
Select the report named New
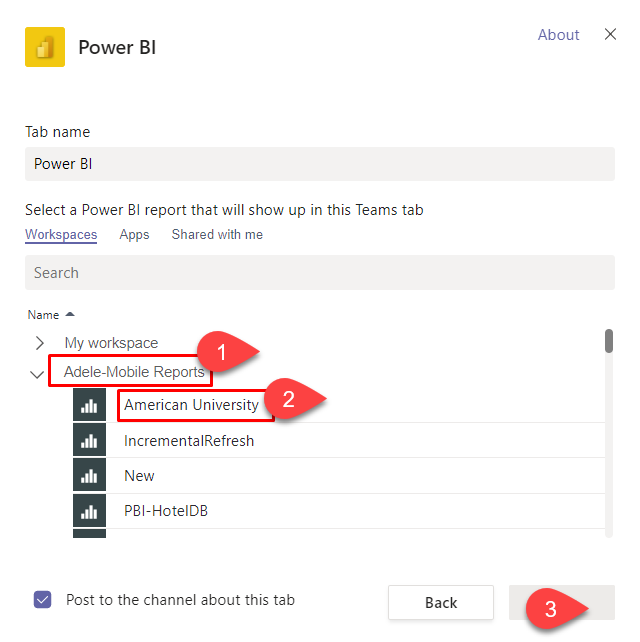[x=139, y=476]
